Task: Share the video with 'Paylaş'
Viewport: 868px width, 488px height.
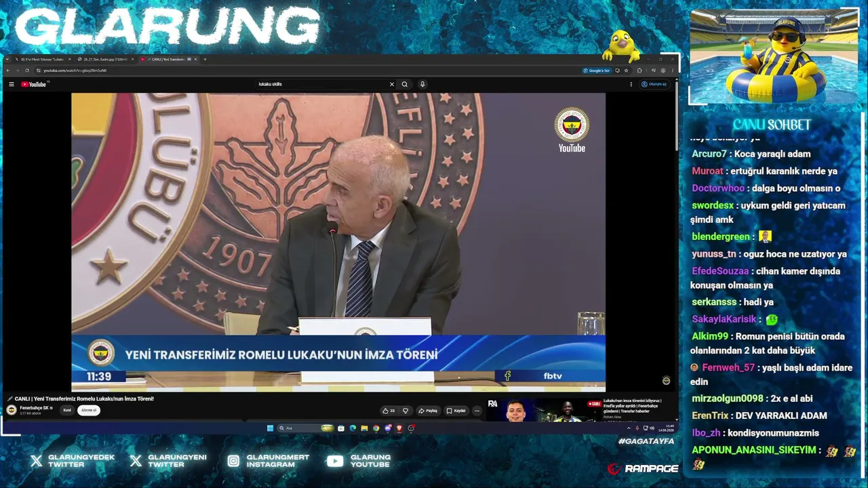Action: [428, 411]
